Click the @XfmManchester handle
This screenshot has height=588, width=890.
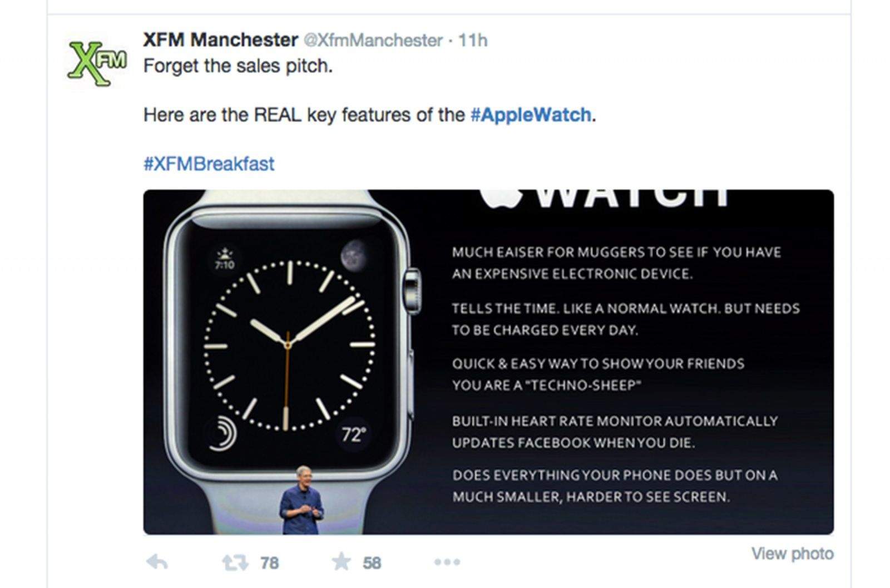click(373, 41)
